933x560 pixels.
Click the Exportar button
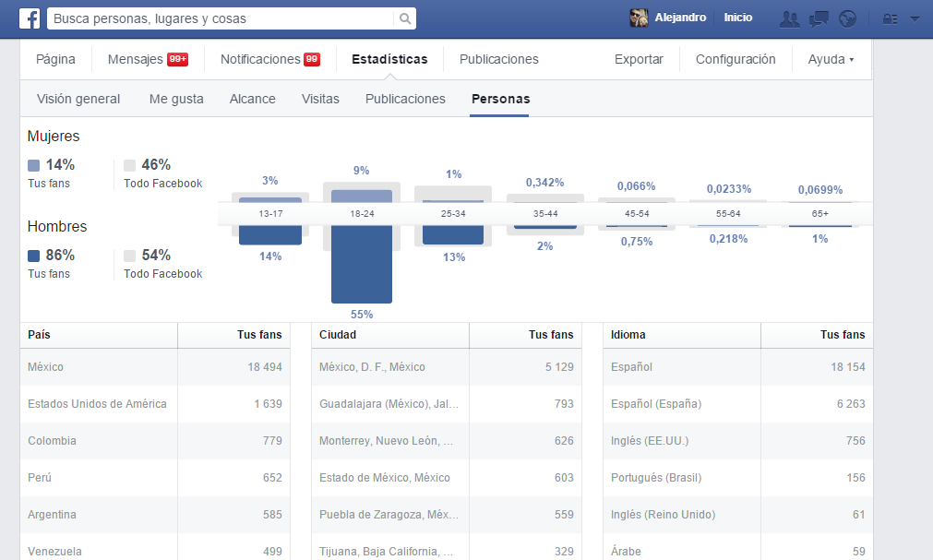pos(639,59)
